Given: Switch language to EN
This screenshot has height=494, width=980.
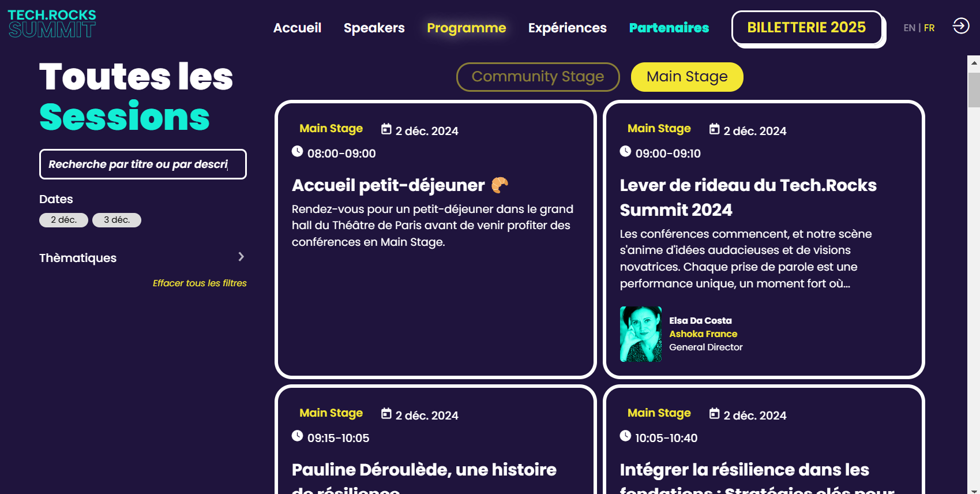Looking at the screenshot, I should tap(909, 28).
